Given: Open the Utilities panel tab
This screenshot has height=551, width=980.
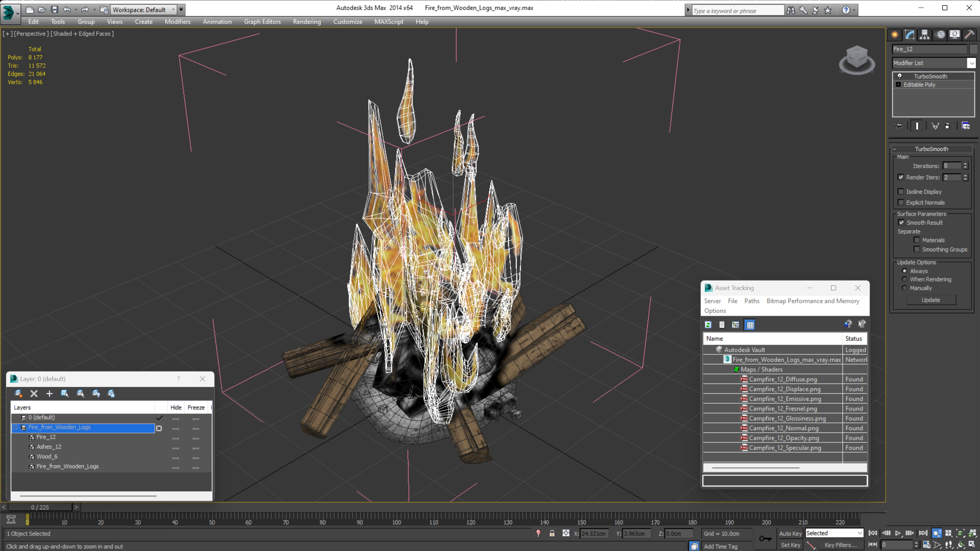Looking at the screenshot, I should [969, 35].
